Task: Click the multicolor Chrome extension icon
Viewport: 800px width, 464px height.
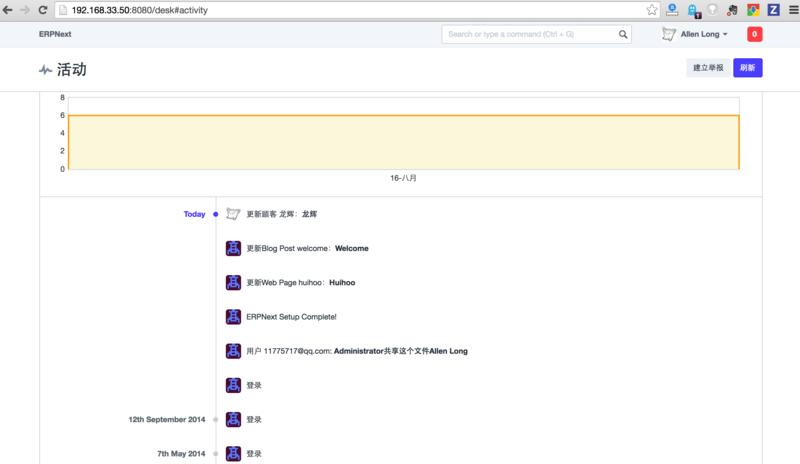Action: click(753, 10)
